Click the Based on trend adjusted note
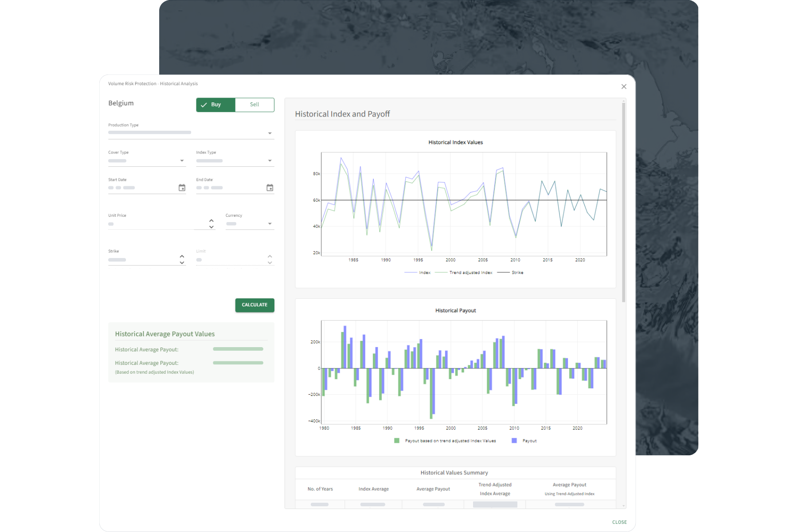This screenshot has height=532, width=798. 154,372
